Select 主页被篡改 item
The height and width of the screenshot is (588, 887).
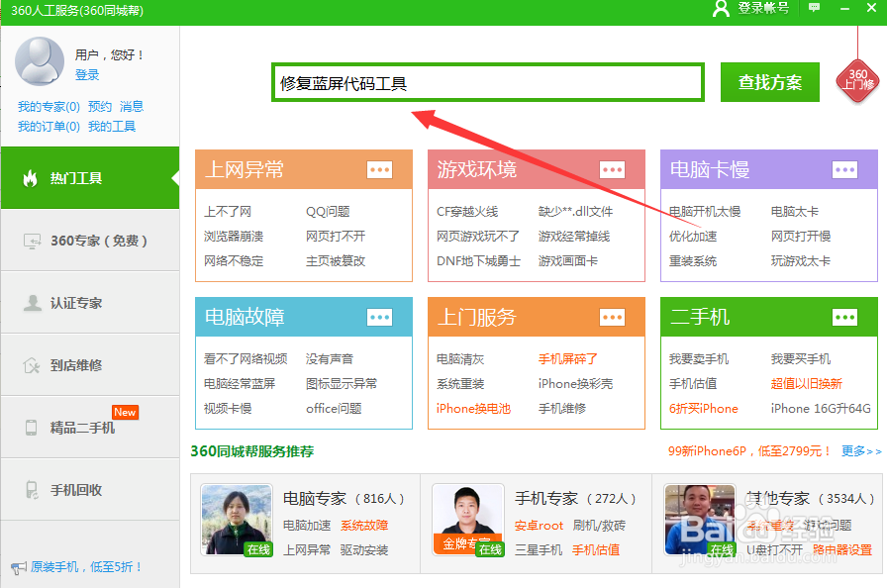[x=336, y=261]
